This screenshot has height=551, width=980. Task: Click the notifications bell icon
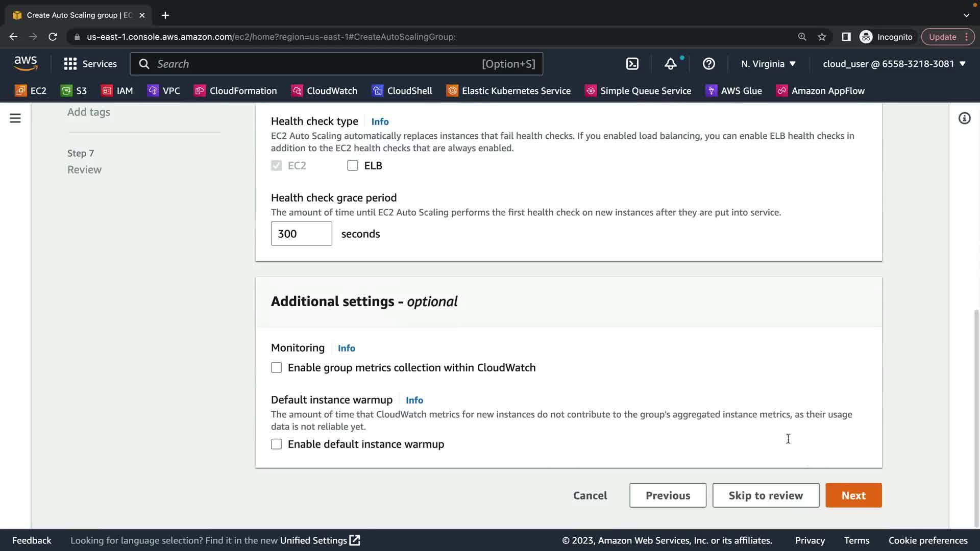point(670,64)
